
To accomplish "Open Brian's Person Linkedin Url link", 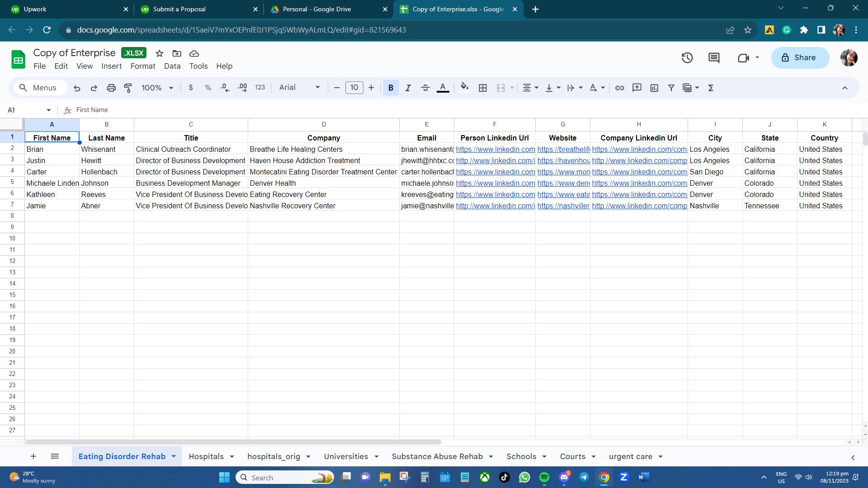I will tap(495, 150).
